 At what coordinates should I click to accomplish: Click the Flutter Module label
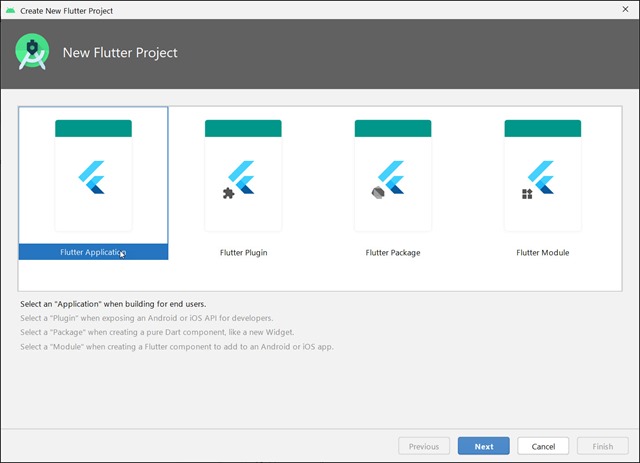point(542,253)
